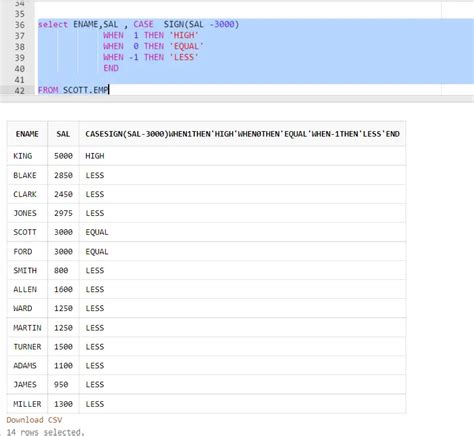Click the SAL column header

click(x=63, y=134)
